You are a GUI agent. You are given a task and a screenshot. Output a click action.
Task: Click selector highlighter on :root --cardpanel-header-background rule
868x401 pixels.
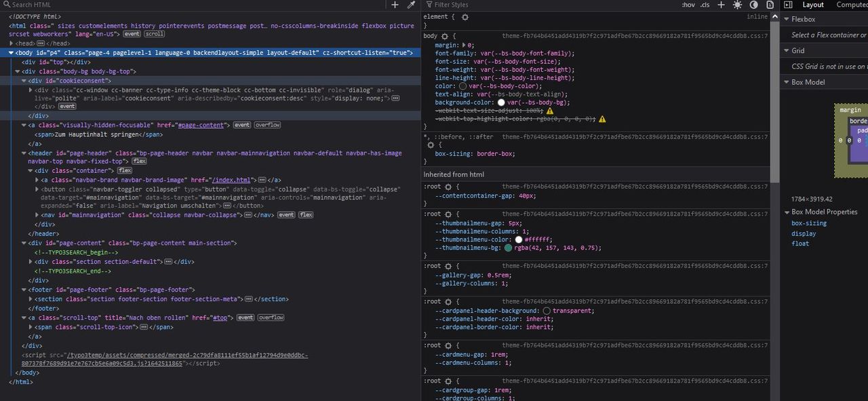(448, 301)
